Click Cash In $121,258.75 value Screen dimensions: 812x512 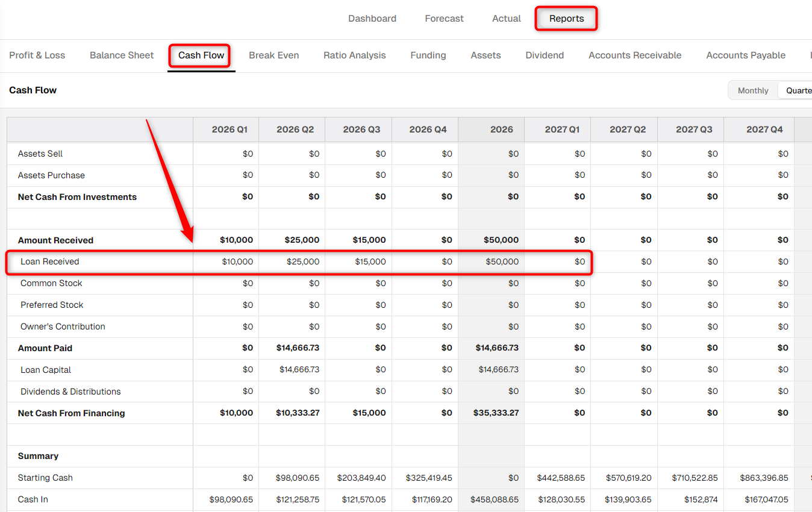[298, 499]
